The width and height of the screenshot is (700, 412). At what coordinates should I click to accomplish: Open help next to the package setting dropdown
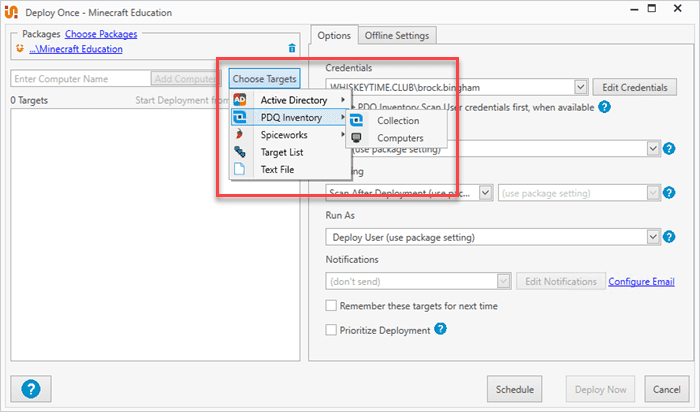pyautogui.click(x=669, y=148)
